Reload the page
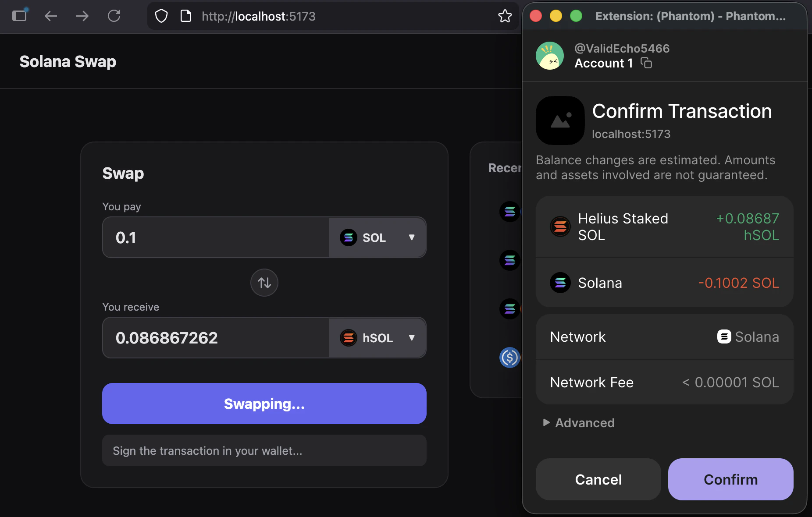Image resolution: width=812 pixels, height=517 pixels. click(x=114, y=16)
